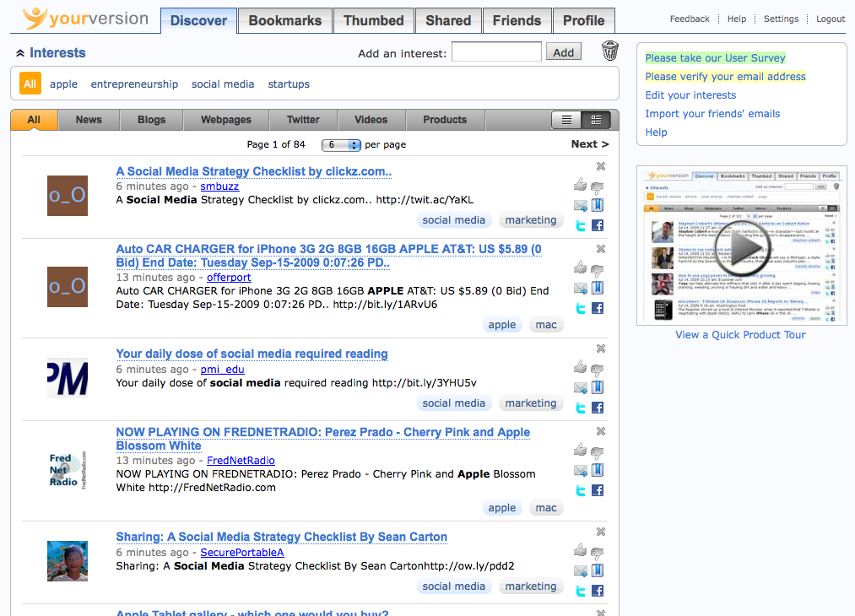
Task: Thumb down the clickz.com Strategy Checklist post
Action: (598, 188)
